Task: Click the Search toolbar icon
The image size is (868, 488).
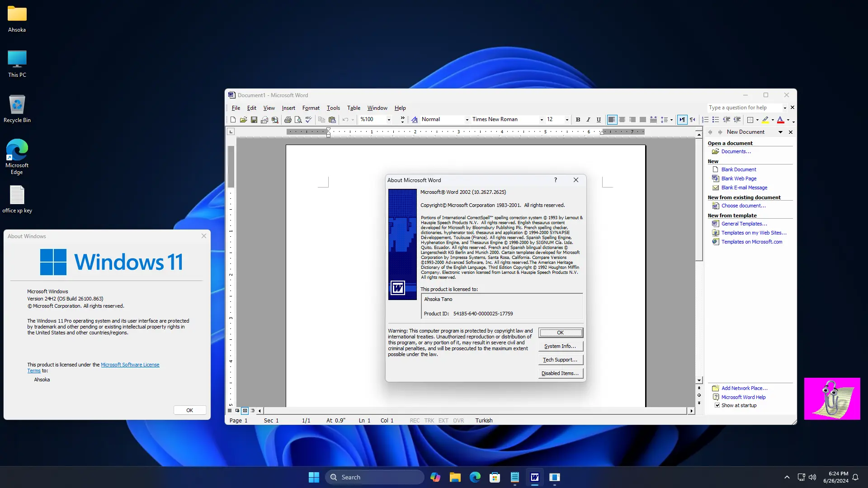Action: [275, 120]
